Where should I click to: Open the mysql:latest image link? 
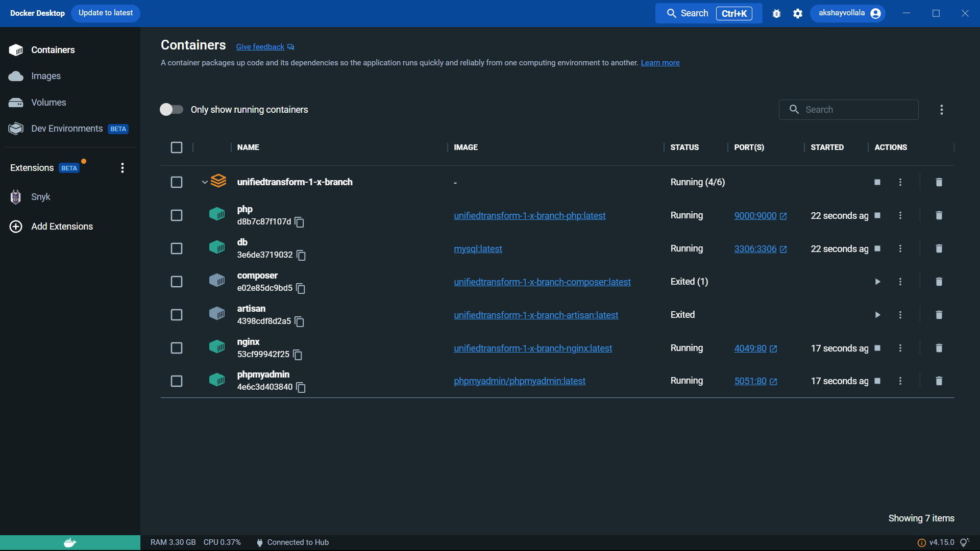(478, 249)
